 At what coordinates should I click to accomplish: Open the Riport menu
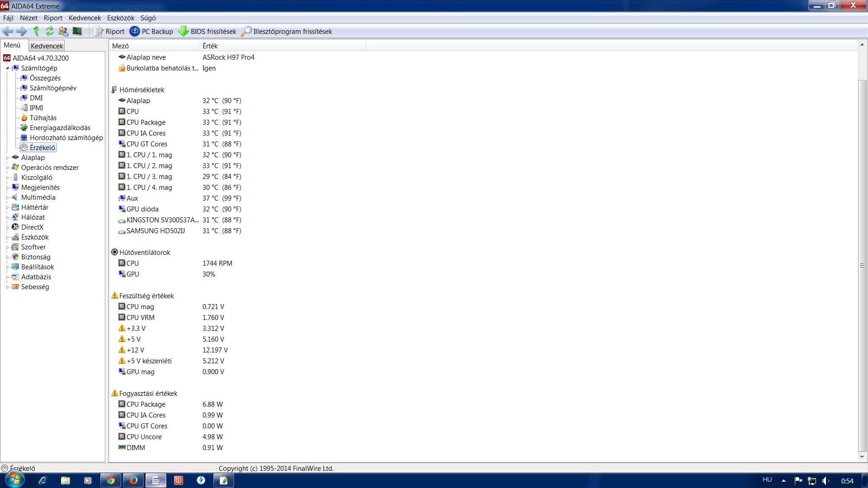click(53, 18)
